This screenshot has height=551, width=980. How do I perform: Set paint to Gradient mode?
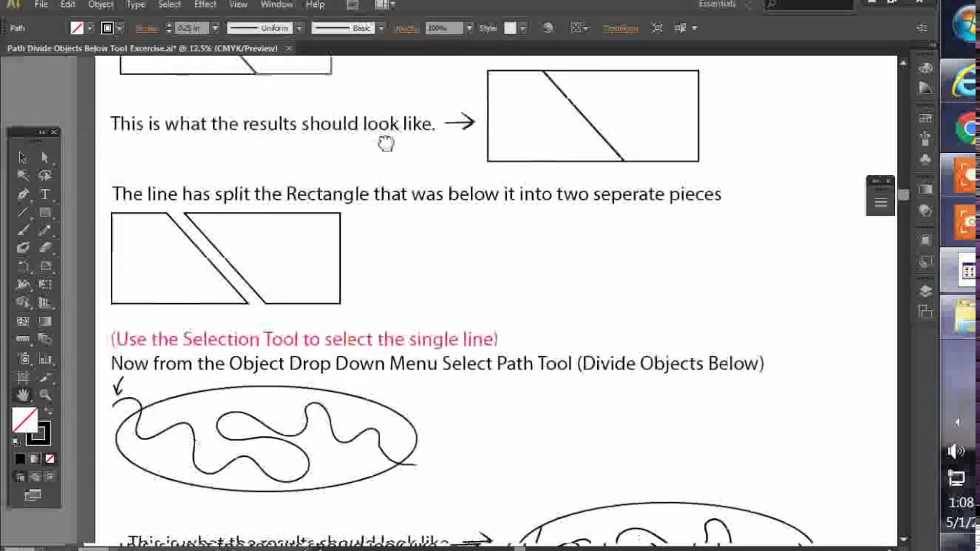(34, 459)
